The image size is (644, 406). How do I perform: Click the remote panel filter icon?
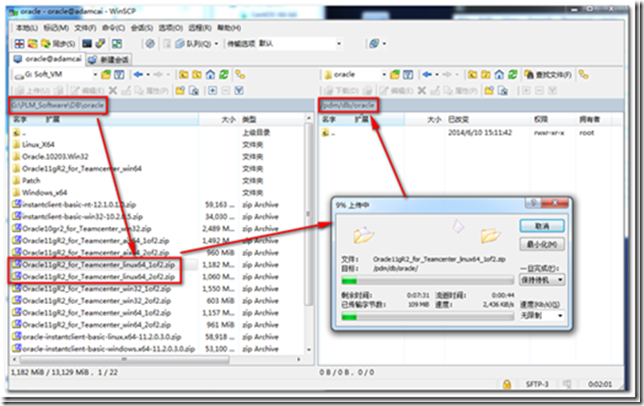click(x=408, y=75)
